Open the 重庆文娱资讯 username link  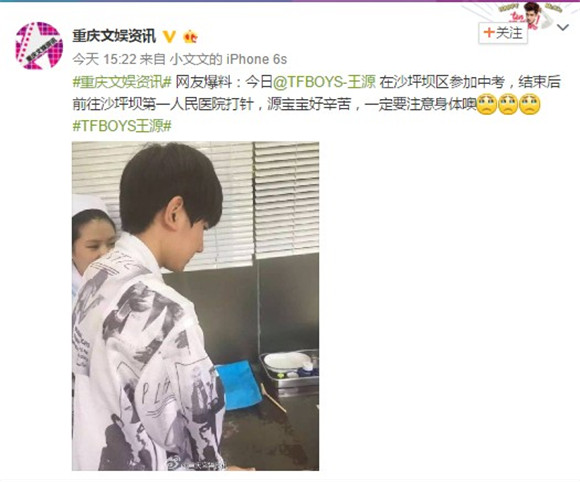tap(114, 36)
